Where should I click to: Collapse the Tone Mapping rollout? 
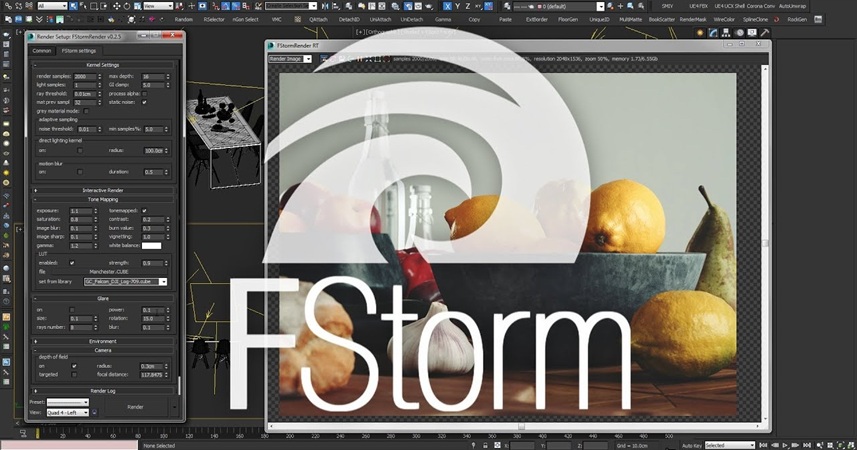pyautogui.click(x=103, y=200)
